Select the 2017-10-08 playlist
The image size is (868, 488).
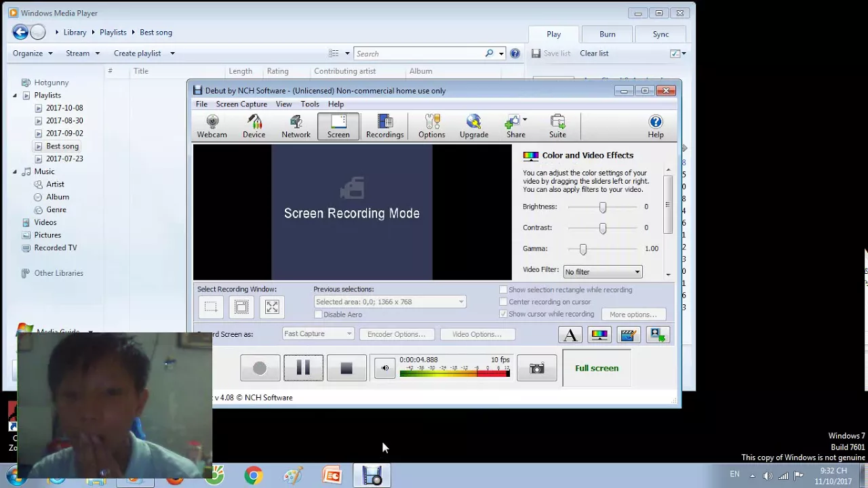click(64, 108)
